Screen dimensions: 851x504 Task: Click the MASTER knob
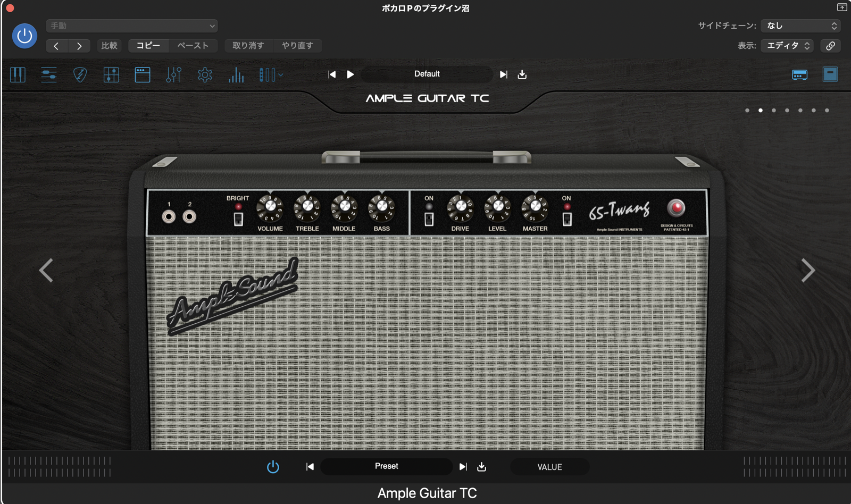point(535,208)
